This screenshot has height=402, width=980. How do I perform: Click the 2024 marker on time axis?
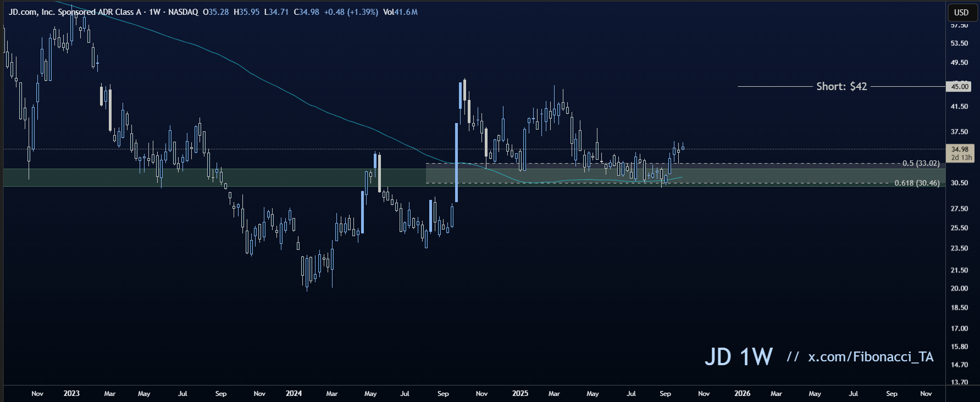[x=294, y=393]
